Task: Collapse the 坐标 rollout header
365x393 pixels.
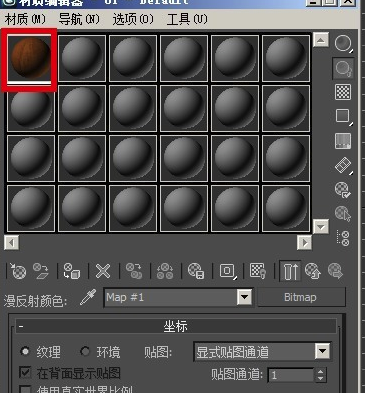Action: coord(176,326)
